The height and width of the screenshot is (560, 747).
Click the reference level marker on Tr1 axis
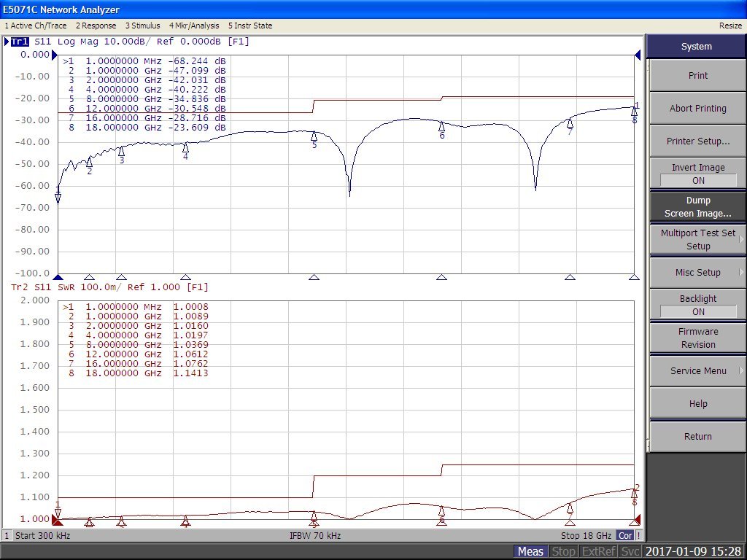tap(55, 55)
